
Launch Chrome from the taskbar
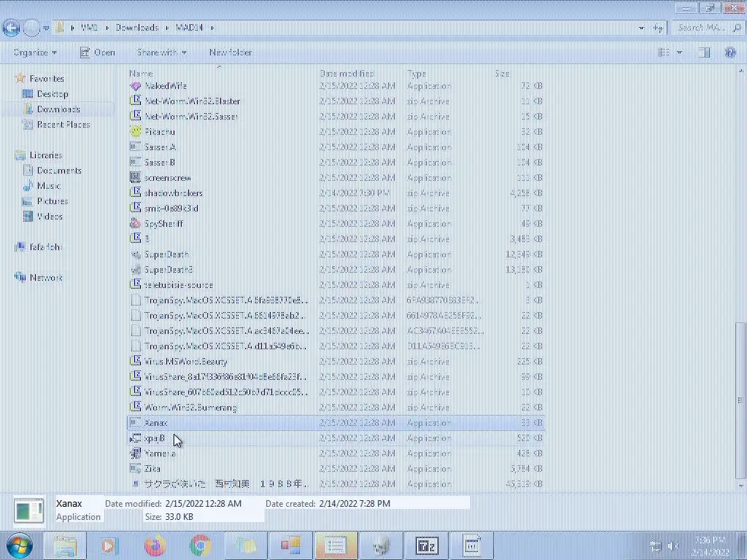tap(200, 545)
